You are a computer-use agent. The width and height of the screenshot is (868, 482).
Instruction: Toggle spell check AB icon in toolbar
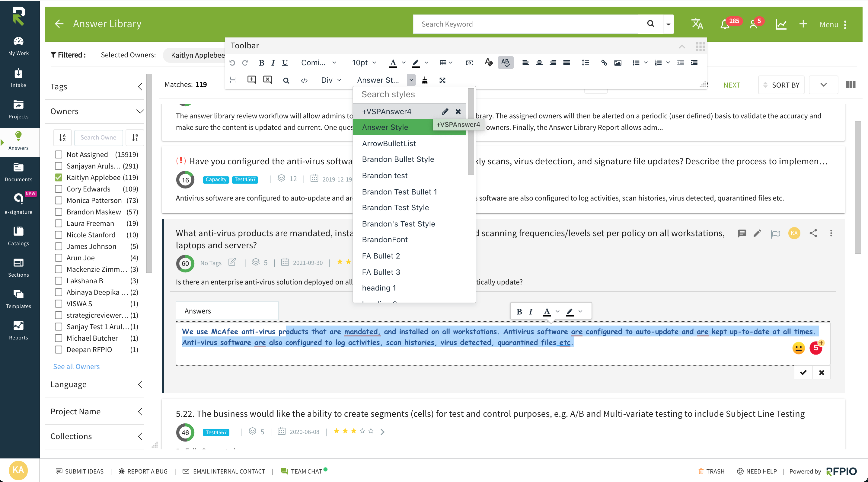tap(506, 62)
